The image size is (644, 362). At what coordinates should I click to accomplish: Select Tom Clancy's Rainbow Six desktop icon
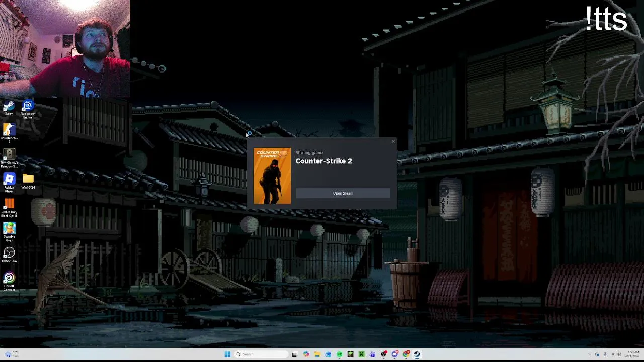coord(9,158)
